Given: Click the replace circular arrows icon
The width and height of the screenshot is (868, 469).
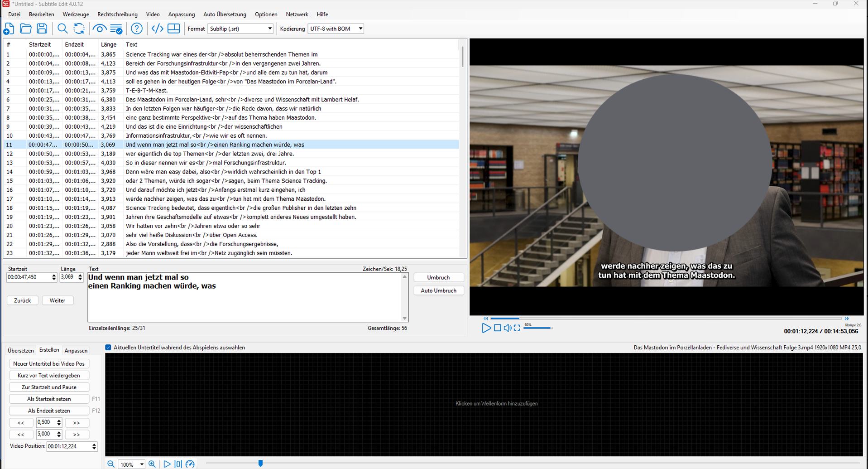Looking at the screenshot, I should pos(79,29).
